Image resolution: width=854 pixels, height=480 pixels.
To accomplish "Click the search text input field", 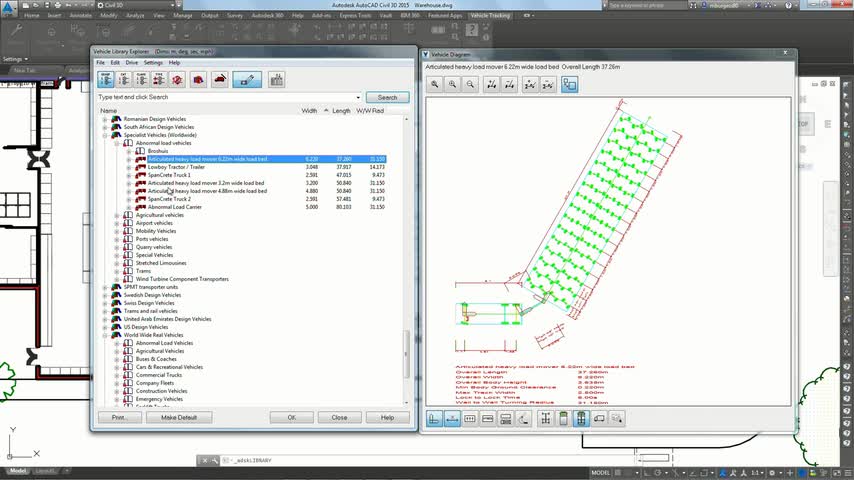I will (x=225, y=97).
